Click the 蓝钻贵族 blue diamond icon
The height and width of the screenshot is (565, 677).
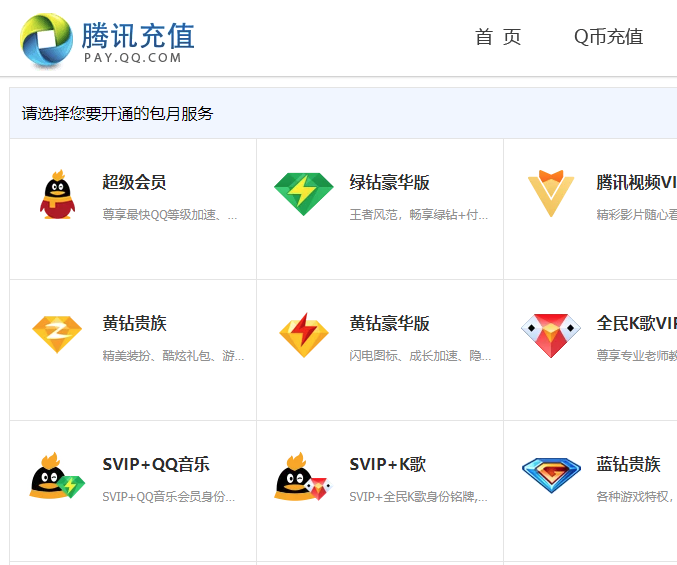(x=551, y=476)
